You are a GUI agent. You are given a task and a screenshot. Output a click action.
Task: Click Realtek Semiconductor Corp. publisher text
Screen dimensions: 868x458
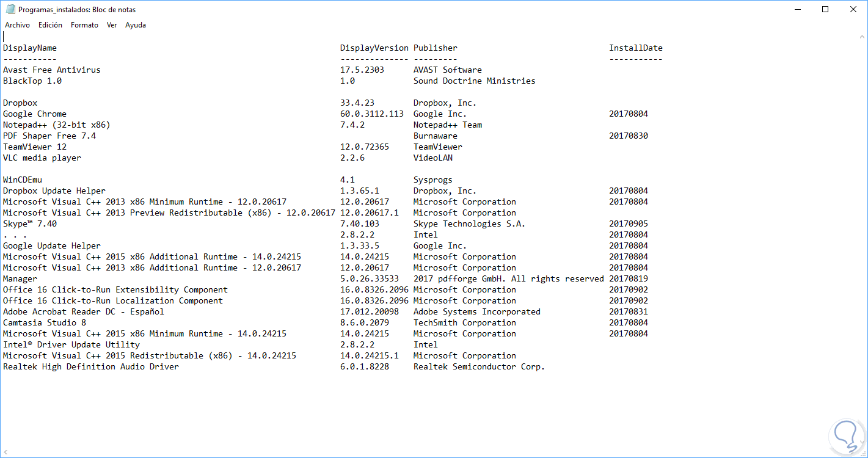[x=480, y=366]
